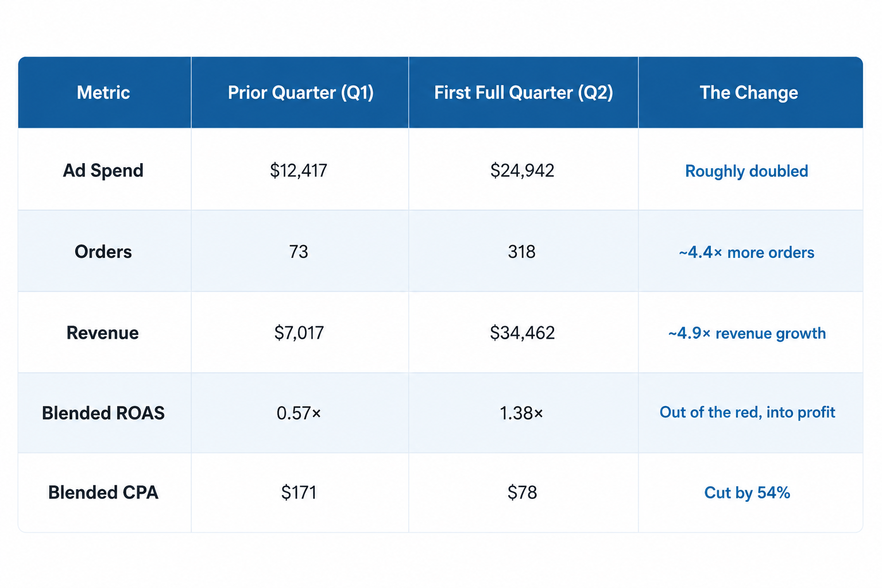Viewport: 882px width, 588px height.
Task: Click the $7,017 revenue cell
Action: pos(299,333)
